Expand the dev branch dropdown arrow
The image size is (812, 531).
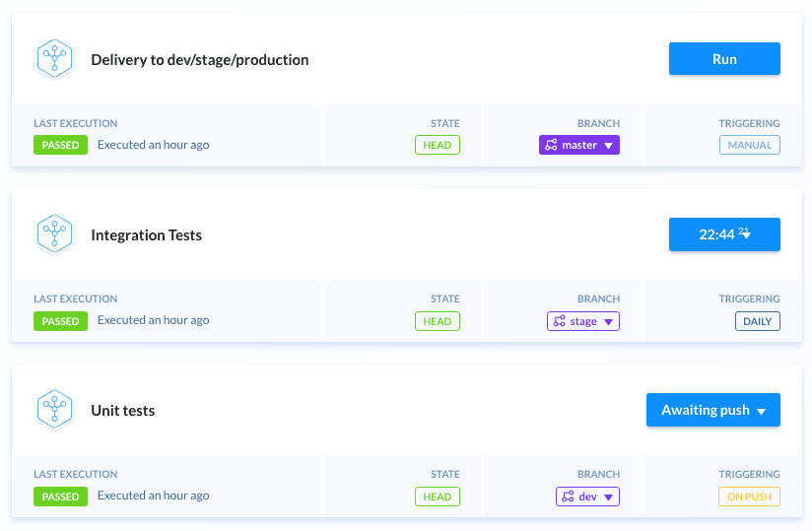click(x=609, y=498)
